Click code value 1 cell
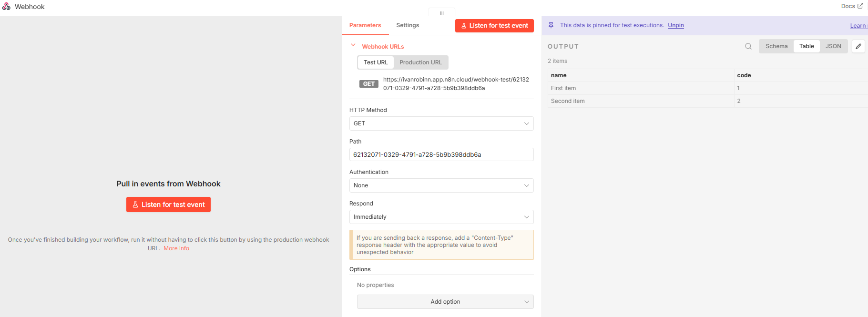868x317 pixels. [x=801, y=88]
